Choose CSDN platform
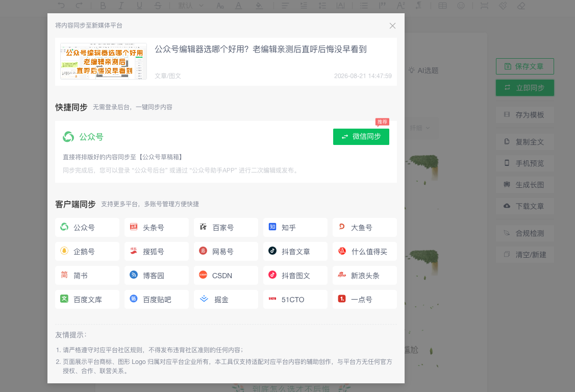The height and width of the screenshot is (392, 575). click(x=226, y=276)
